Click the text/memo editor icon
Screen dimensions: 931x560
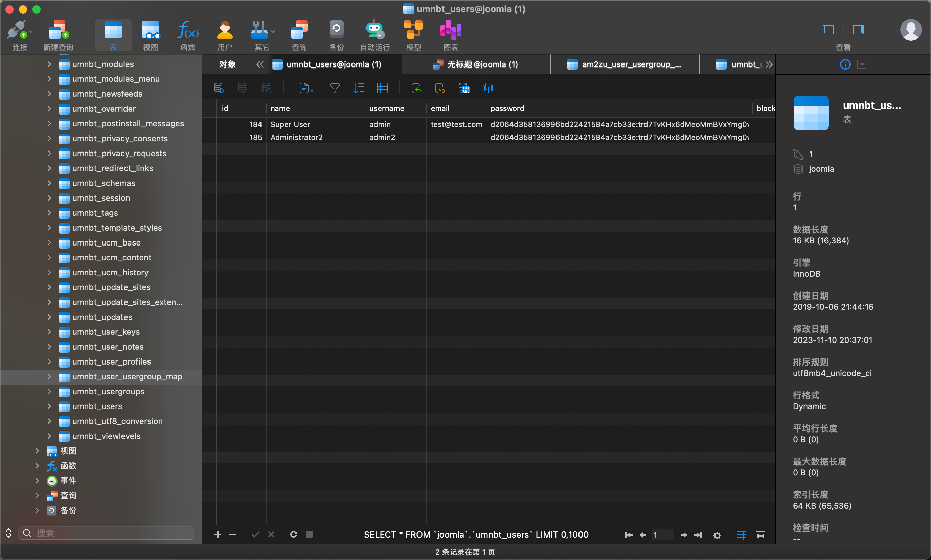(306, 88)
